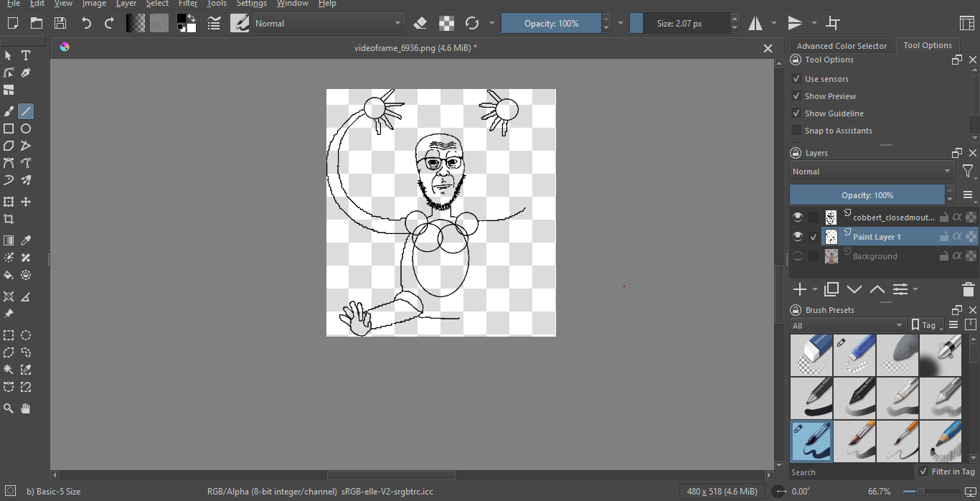The image size is (980, 501).
Task: Hide the Paint Layer 1 visibility eye
Action: (x=798, y=237)
